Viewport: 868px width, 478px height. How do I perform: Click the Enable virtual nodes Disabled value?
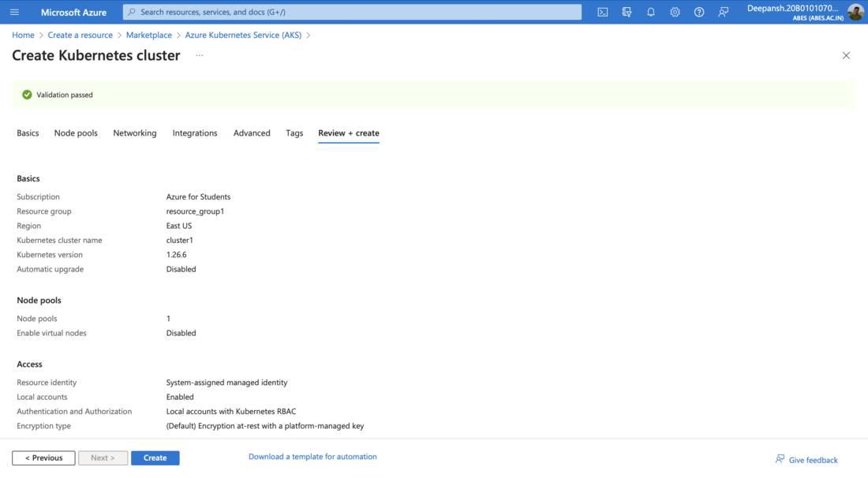(x=181, y=333)
